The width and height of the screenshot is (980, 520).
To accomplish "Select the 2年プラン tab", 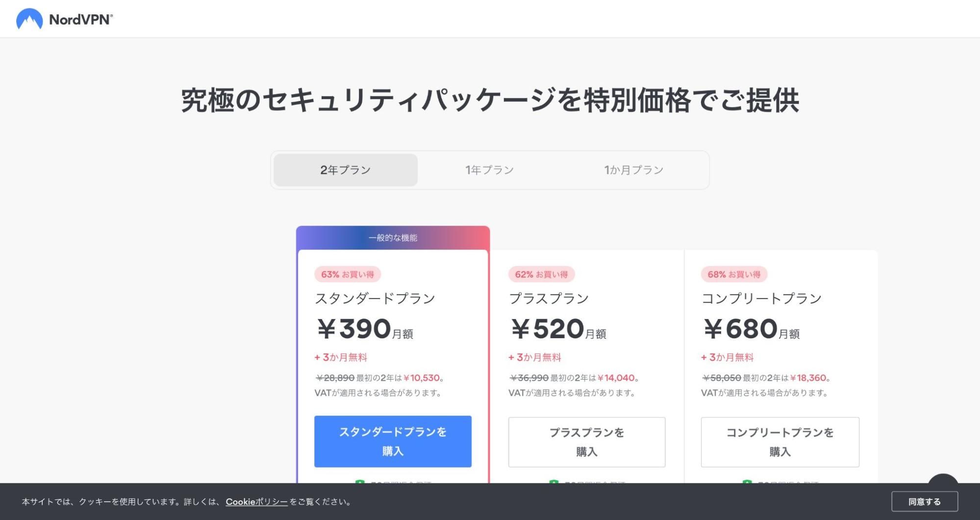I will coord(345,170).
